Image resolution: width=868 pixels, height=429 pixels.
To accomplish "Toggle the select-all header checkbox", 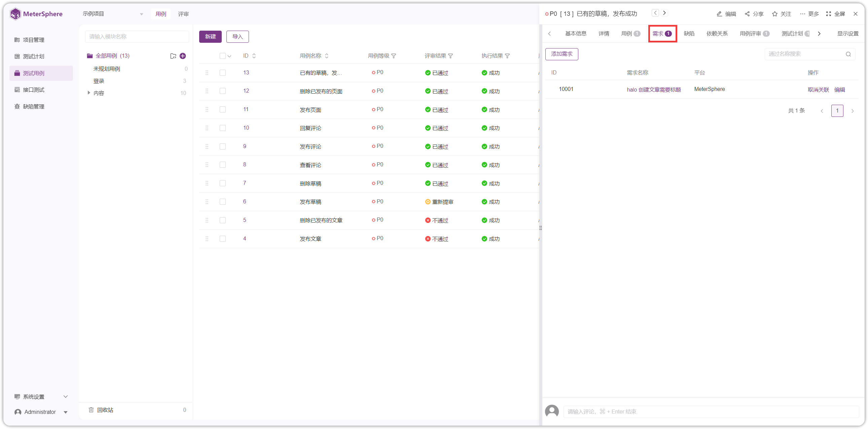I will pyautogui.click(x=223, y=56).
